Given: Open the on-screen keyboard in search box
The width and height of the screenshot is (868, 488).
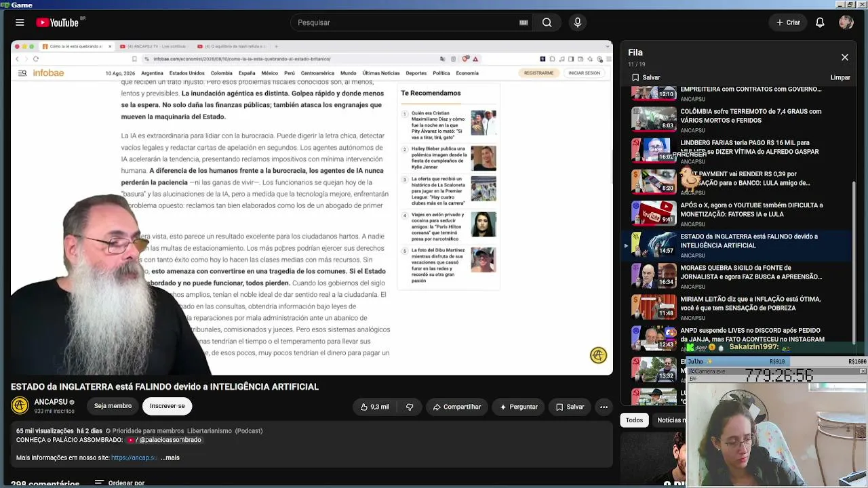Looking at the screenshot, I should (524, 22).
